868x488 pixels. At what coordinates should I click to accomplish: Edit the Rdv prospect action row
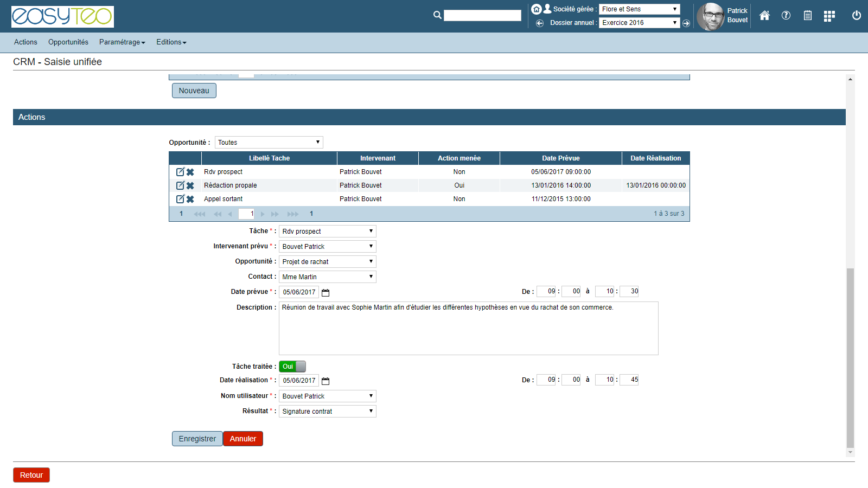pyautogui.click(x=180, y=172)
